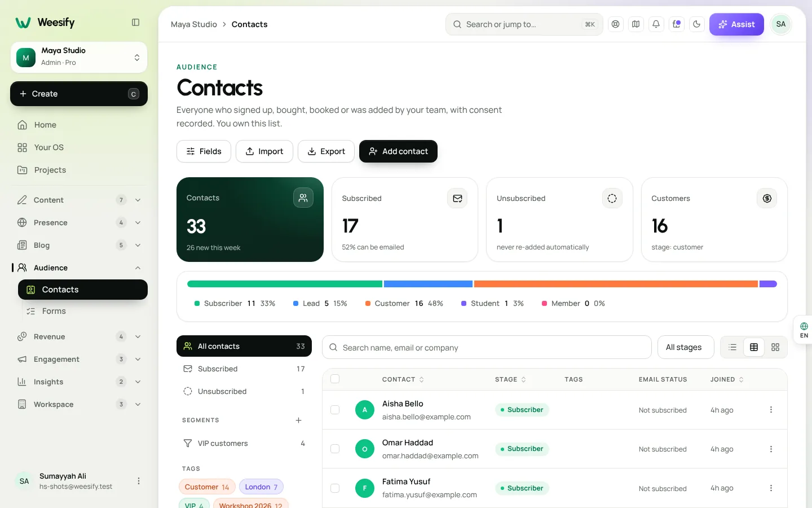Click Omar Haddad's avatar
This screenshot has width=812, height=508.
(x=365, y=449)
